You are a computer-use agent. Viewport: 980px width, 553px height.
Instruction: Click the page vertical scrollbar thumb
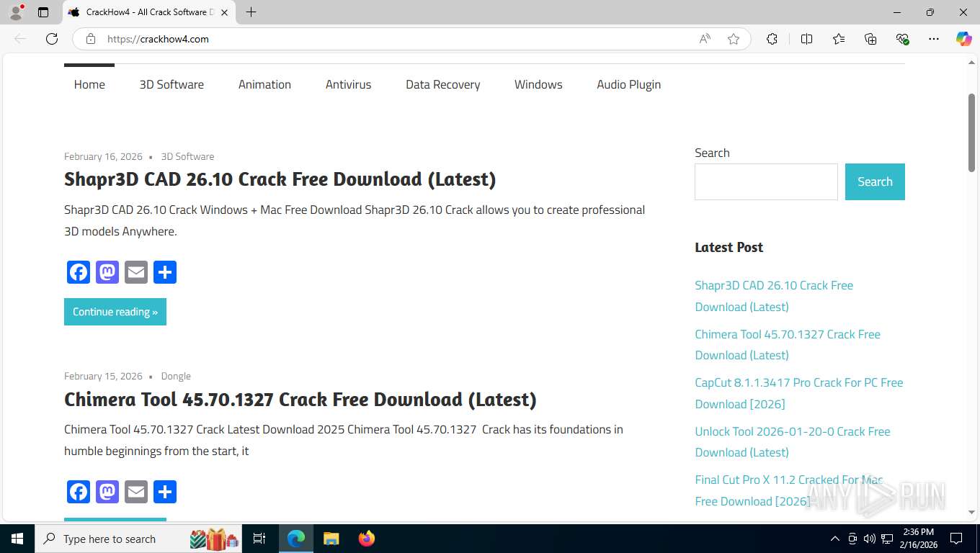[971, 132]
